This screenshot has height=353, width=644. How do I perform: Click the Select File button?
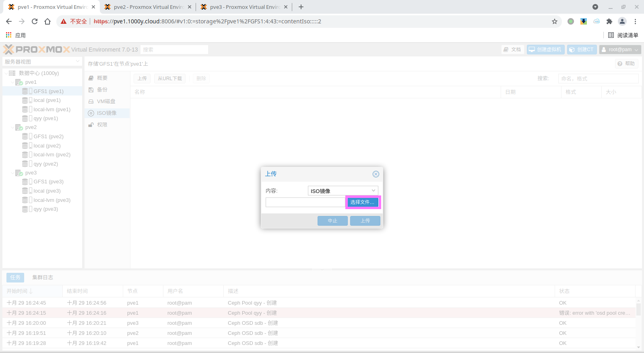[362, 202]
